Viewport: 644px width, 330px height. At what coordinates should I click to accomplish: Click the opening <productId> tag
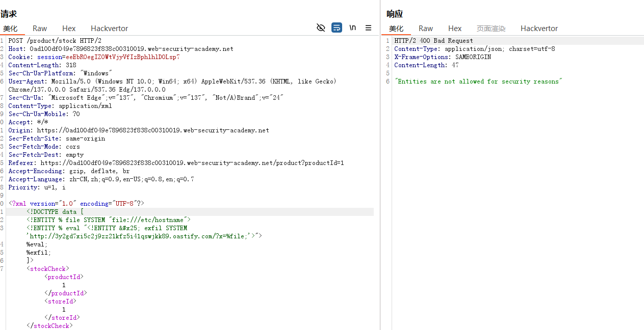(x=64, y=277)
